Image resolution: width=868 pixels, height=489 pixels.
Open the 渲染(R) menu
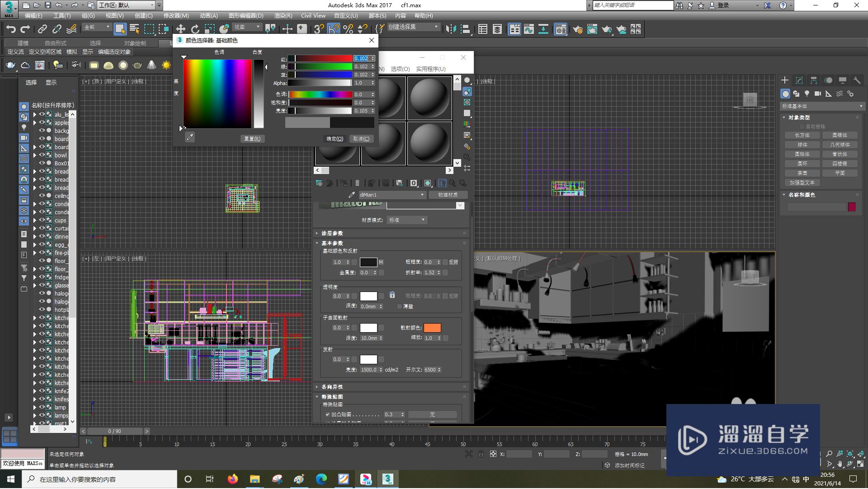click(283, 16)
